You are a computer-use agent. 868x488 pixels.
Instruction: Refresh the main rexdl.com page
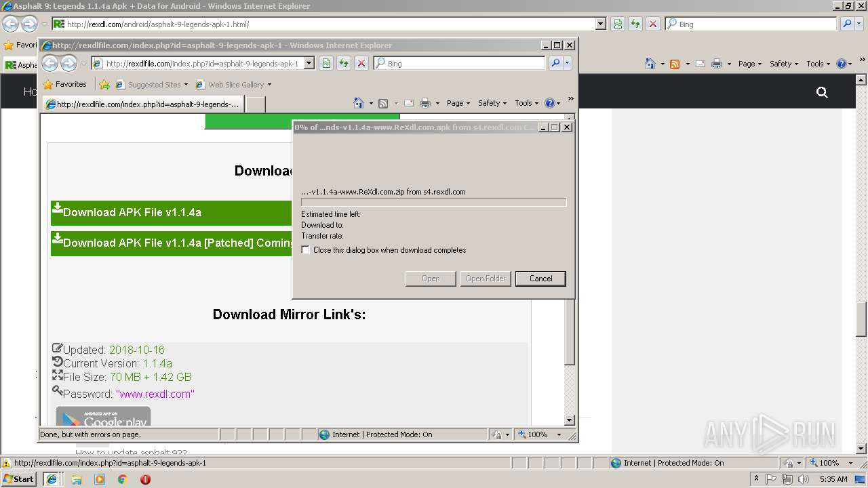click(635, 24)
